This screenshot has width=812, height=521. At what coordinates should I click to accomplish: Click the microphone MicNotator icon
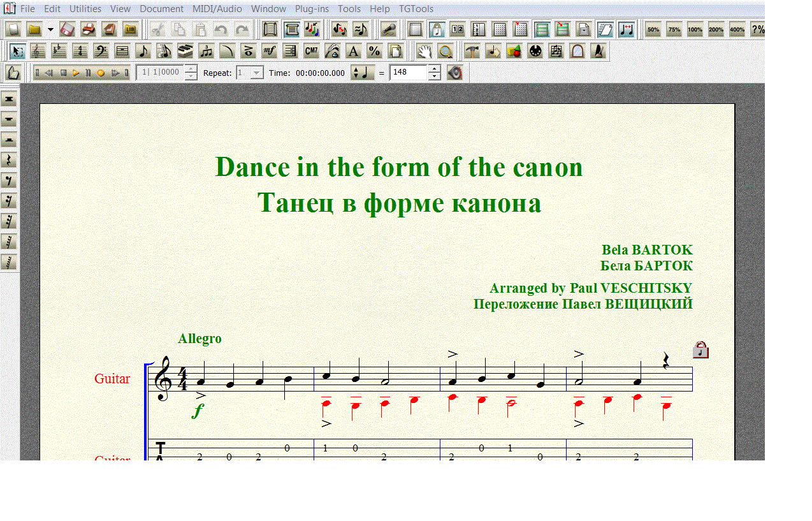click(388, 29)
